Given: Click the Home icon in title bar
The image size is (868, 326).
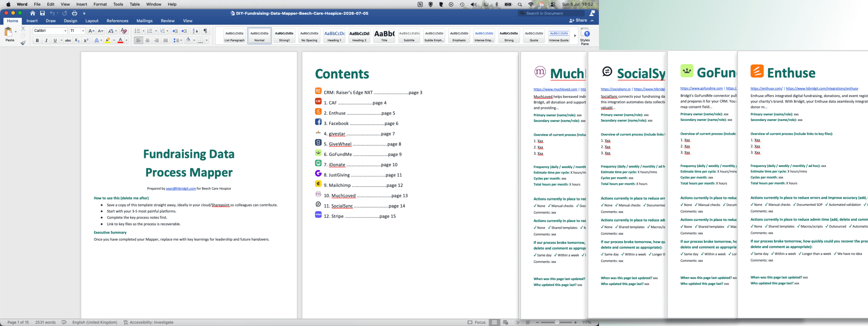Looking at the screenshot, I should coord(33,13).
